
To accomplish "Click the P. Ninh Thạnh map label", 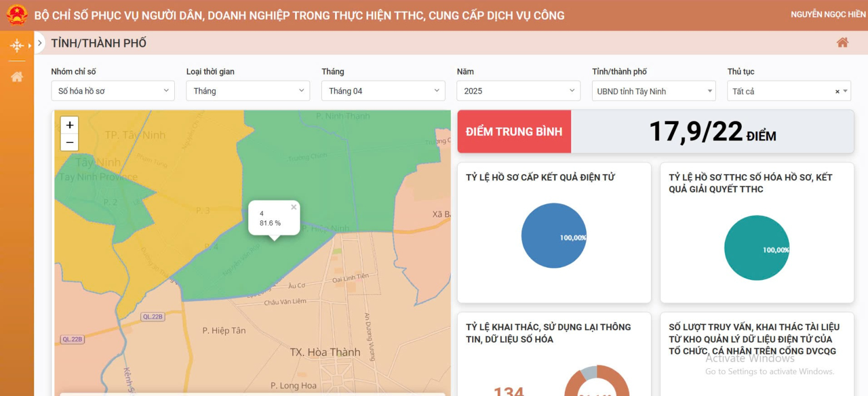I will tap(343, 116).
